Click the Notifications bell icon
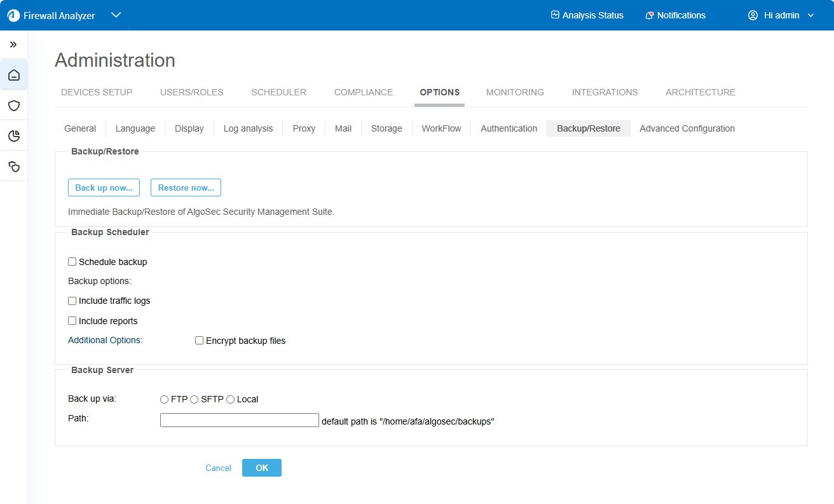The width and height of the screenshot is (834, 504). coord(649,15)
